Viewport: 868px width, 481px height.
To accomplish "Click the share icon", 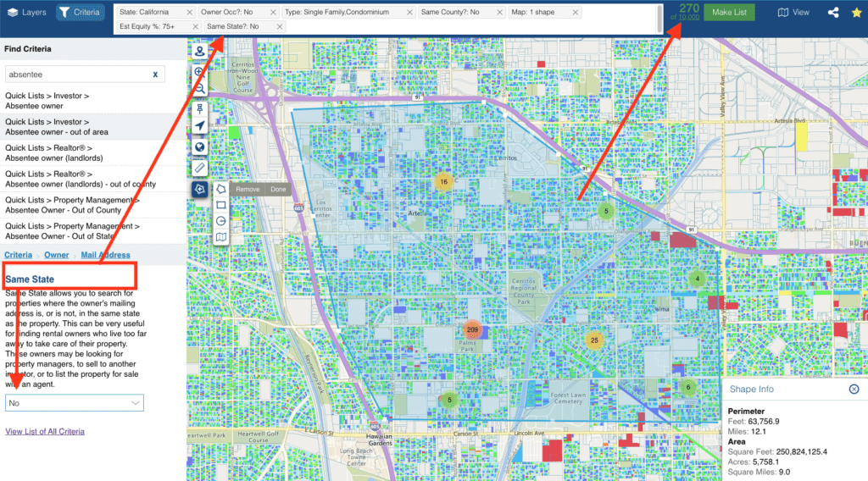I will tap(833, 12).
